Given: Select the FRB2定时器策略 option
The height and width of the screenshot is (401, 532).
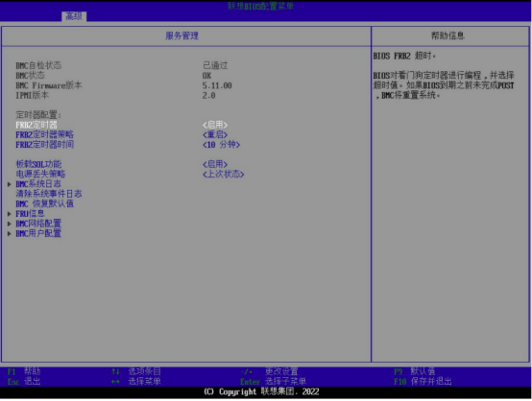Looking at the screenshot, I should click(x=44, y=135).
